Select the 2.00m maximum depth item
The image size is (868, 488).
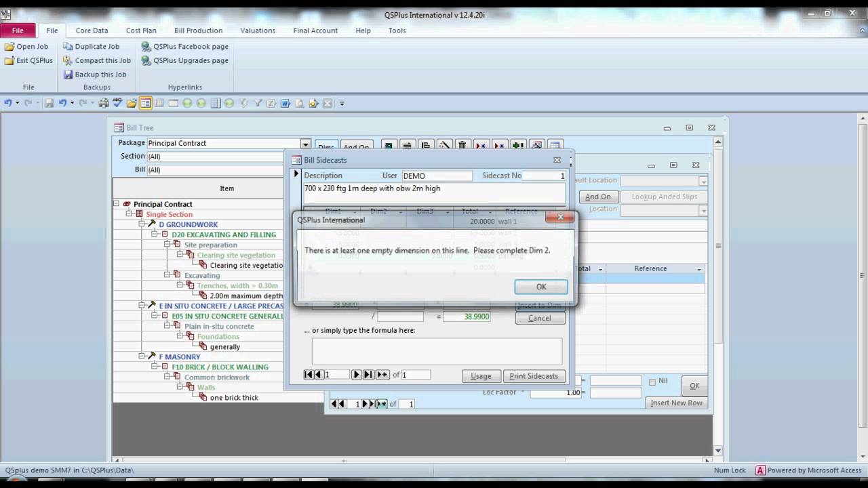click(246, 296)
